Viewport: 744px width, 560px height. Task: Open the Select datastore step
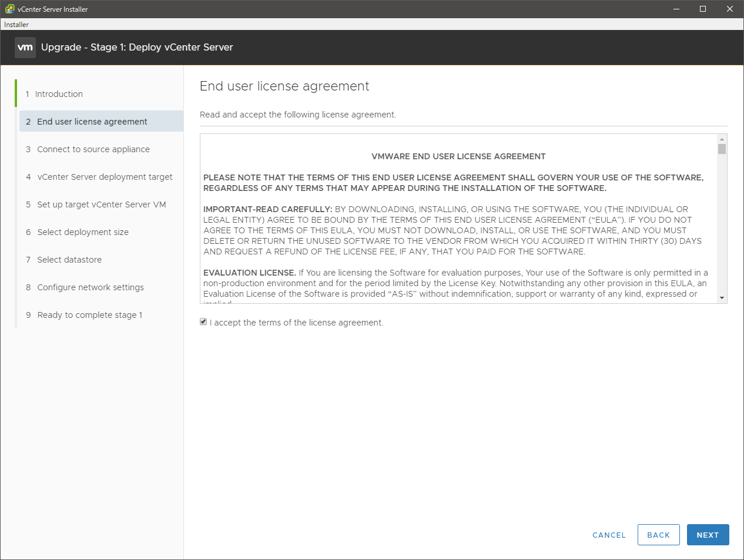pyautogui.click(x=69, y=260)
